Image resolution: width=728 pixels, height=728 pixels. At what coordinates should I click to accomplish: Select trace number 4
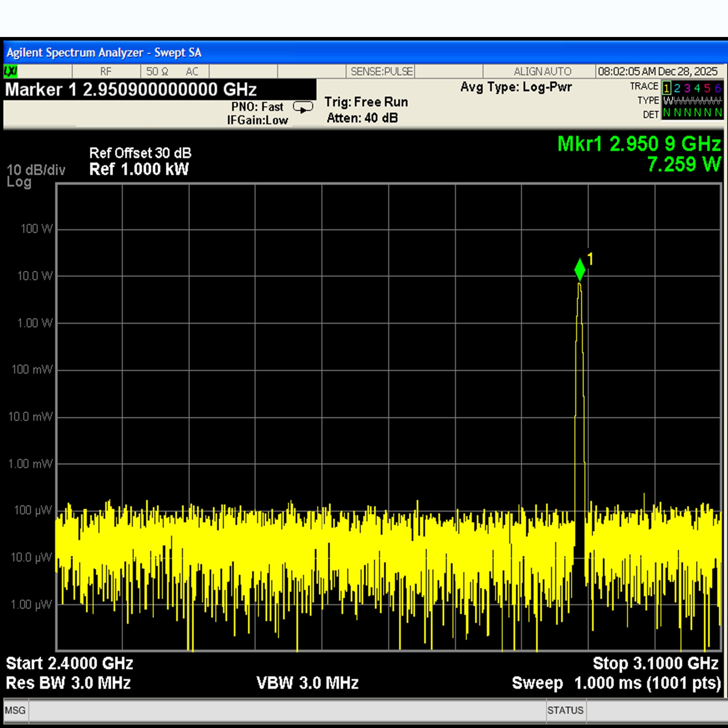pyautogui.click(x=697, y=89)
